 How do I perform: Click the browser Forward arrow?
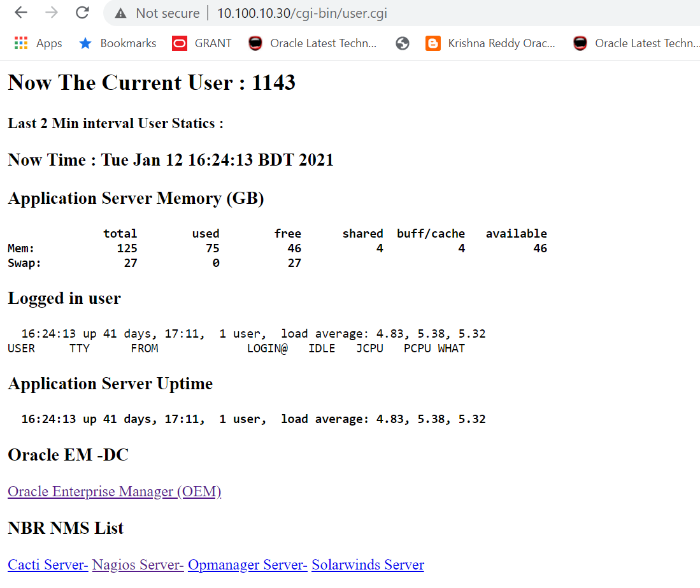52,13
